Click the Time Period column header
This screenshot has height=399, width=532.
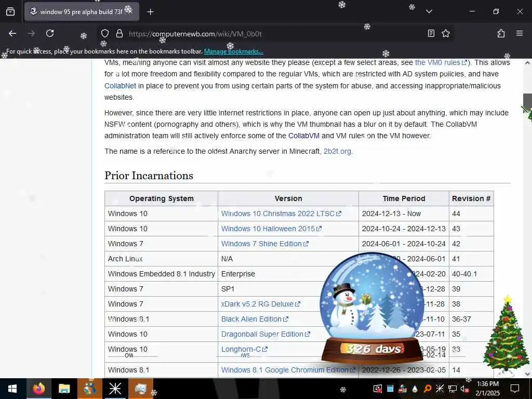(x=404, y=198)
